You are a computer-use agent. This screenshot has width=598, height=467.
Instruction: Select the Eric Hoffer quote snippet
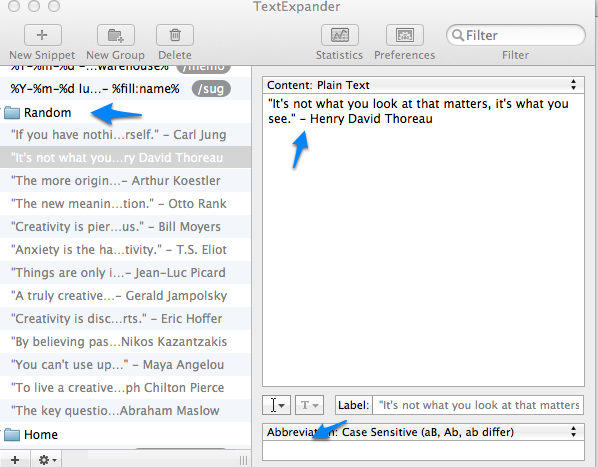click(x=125, y=319)
